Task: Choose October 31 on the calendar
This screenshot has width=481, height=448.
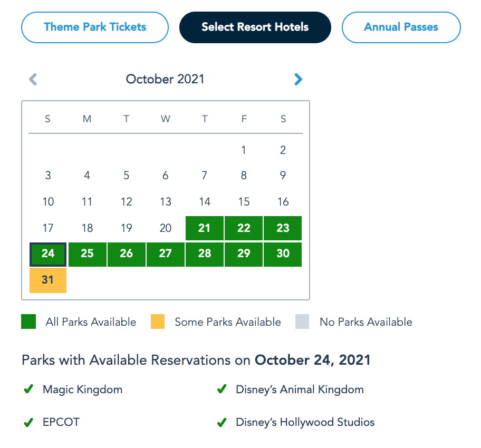Action: pyautogui.click(x=48, y=280)
